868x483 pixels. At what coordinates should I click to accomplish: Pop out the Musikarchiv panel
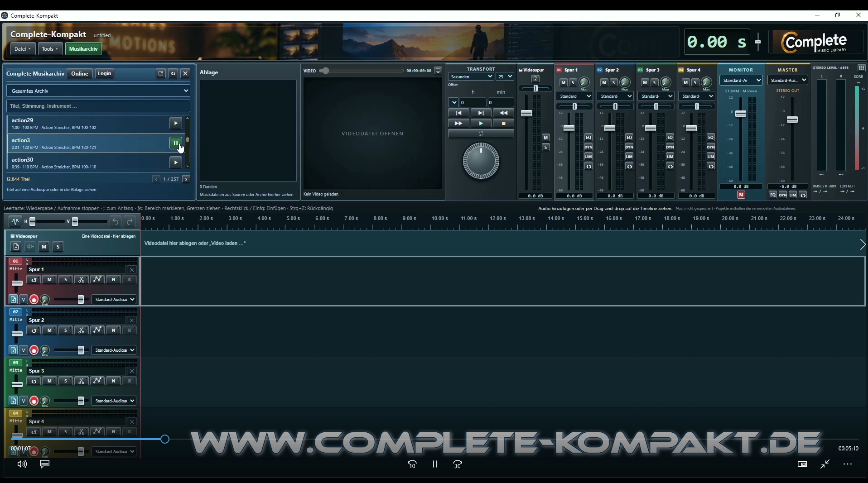(161, 73)
